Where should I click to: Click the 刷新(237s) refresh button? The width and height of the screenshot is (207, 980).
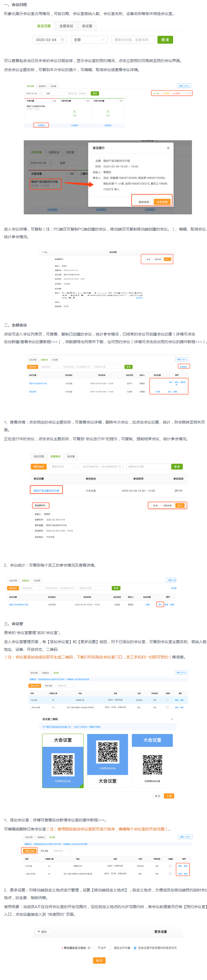[x=181, y=672]
